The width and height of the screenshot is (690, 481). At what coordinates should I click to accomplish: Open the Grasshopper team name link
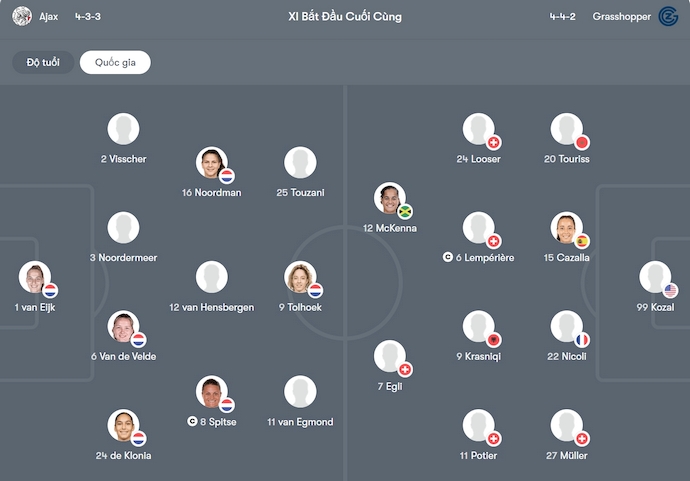620,16
